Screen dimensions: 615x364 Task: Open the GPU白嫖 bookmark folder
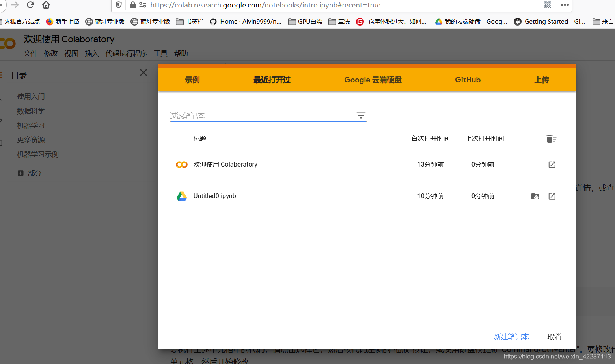point(306,22)
